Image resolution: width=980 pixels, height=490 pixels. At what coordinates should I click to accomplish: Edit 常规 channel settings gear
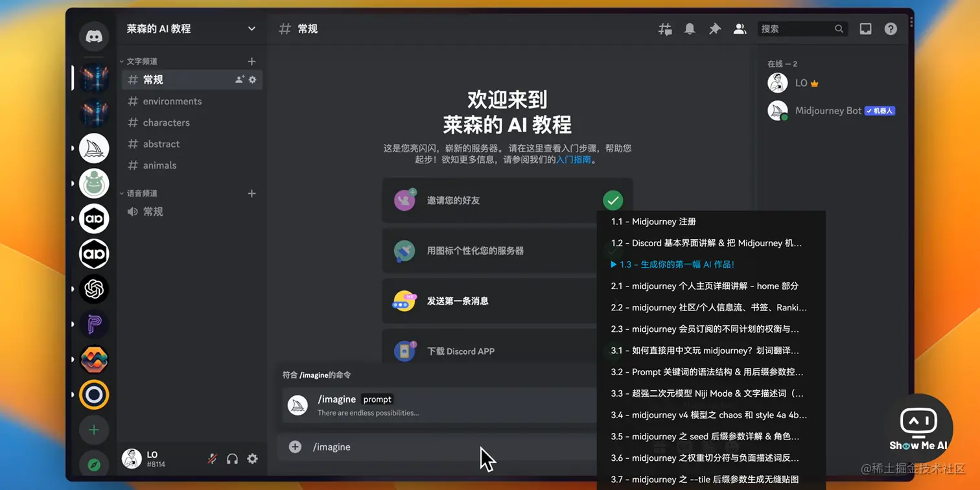[x=253, y=80]
